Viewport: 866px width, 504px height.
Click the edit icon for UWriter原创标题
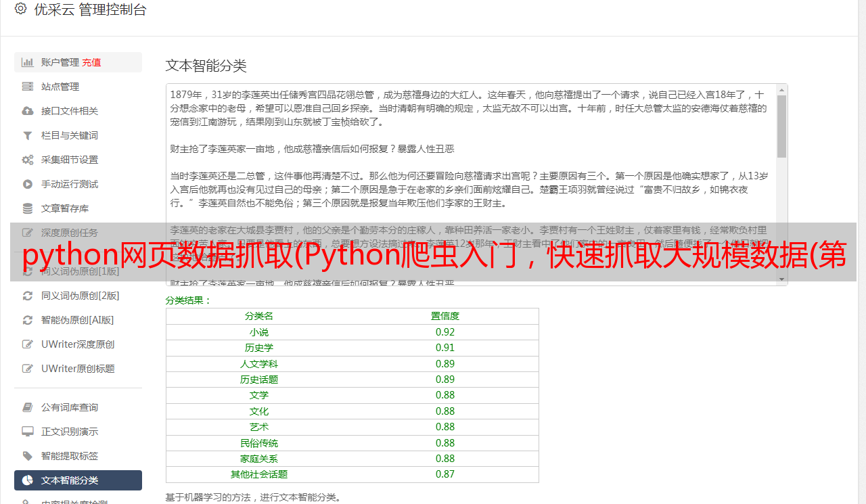pos(28,369)
